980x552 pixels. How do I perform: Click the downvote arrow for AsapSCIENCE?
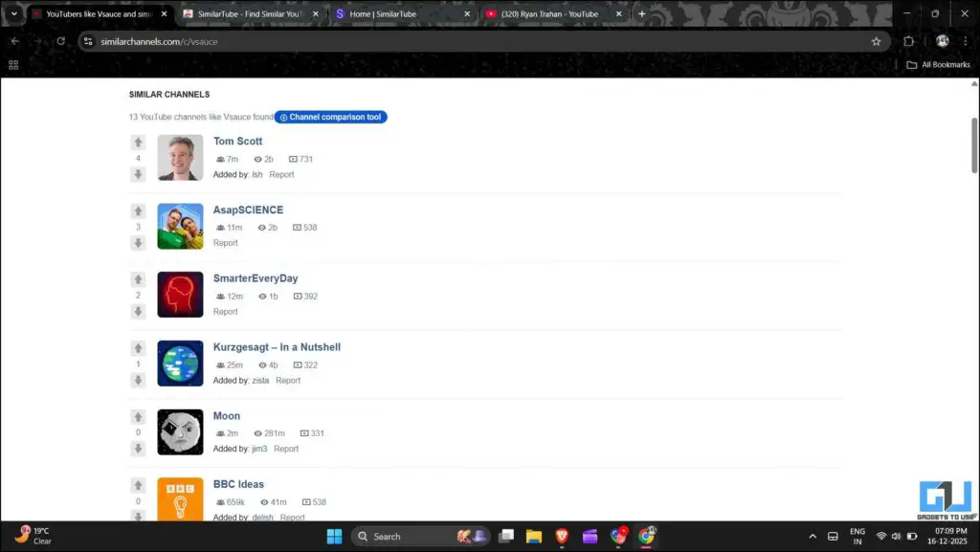[138, 242]
